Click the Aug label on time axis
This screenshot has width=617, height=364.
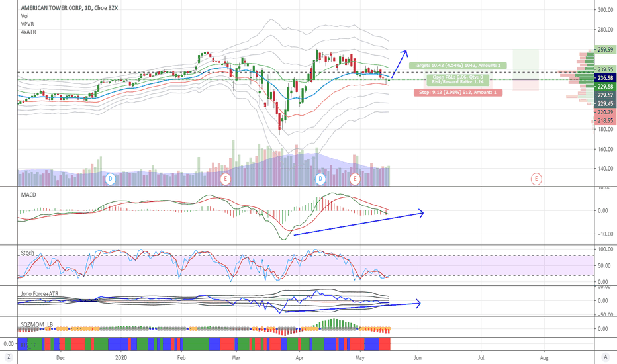(544, 357)
